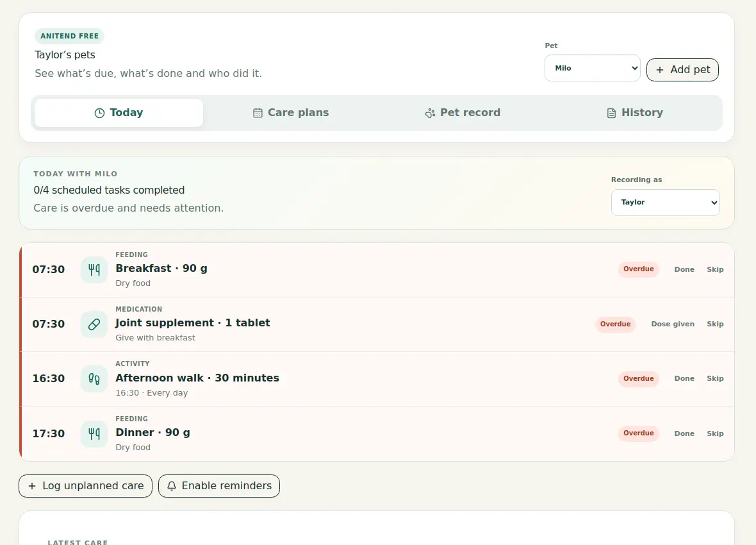Switch to the Care plans tab
The image size is (756, 545).
(x=291, y=113)
